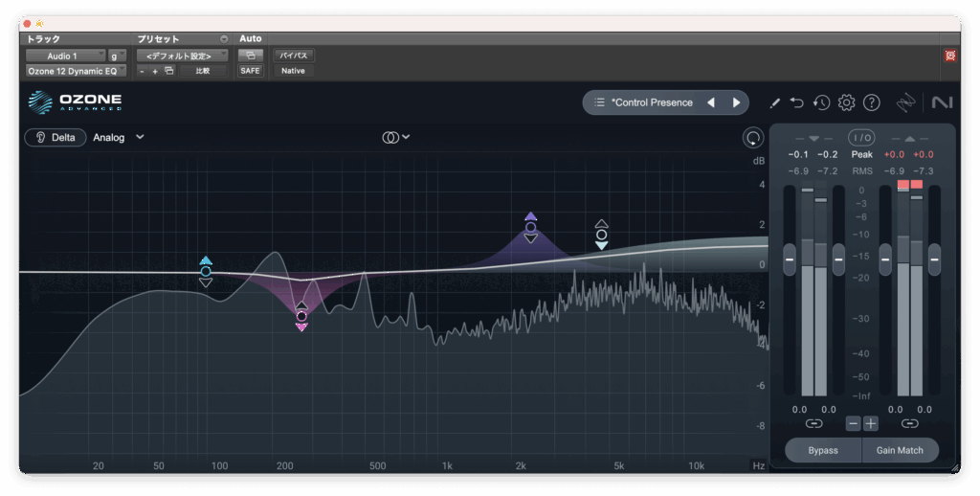Click the Bypass button in the meter panel
The height and width of the screenshot is (496, 980).
coord(822,450)
